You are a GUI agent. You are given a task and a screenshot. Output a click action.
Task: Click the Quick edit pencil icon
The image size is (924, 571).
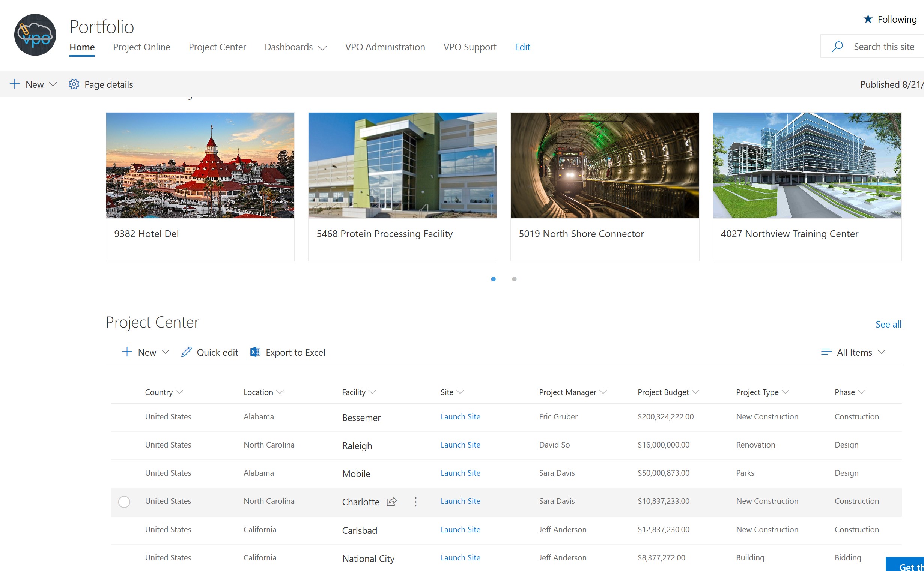click(186, 352)
